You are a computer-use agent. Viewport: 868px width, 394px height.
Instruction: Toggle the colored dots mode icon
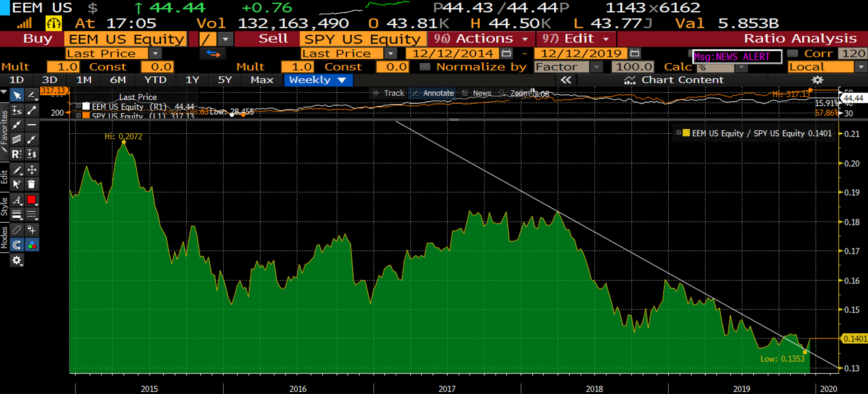point(32,245)
